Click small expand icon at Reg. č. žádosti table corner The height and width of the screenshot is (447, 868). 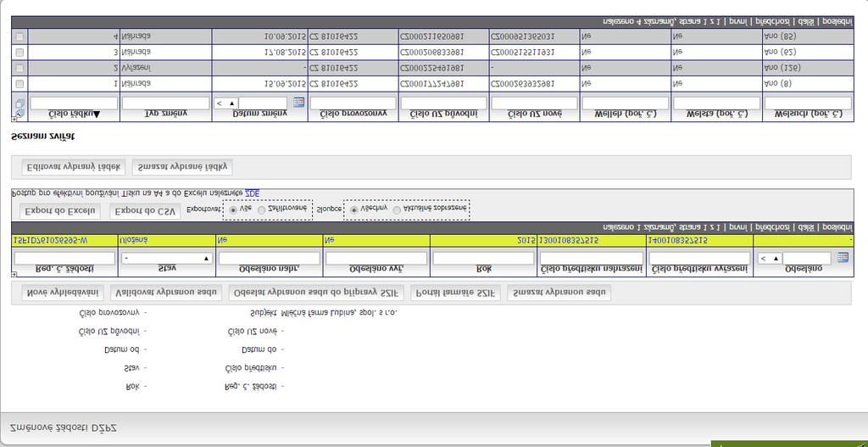click(x=14, y=274)
